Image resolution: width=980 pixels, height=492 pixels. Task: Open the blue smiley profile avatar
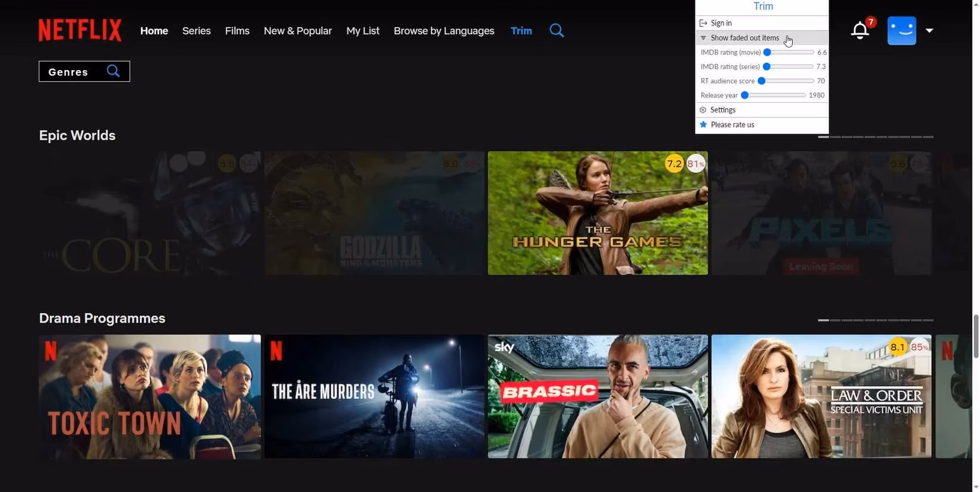(902, 30)
